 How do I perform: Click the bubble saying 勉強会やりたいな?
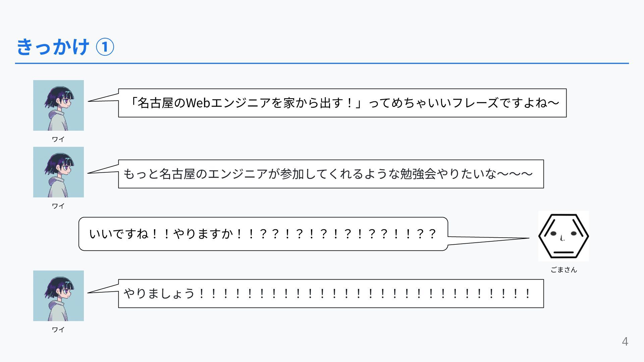coord(331,174)
